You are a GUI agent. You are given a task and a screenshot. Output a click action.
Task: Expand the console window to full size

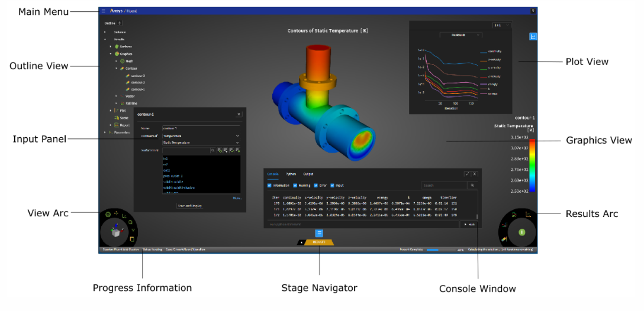[467, 174]
